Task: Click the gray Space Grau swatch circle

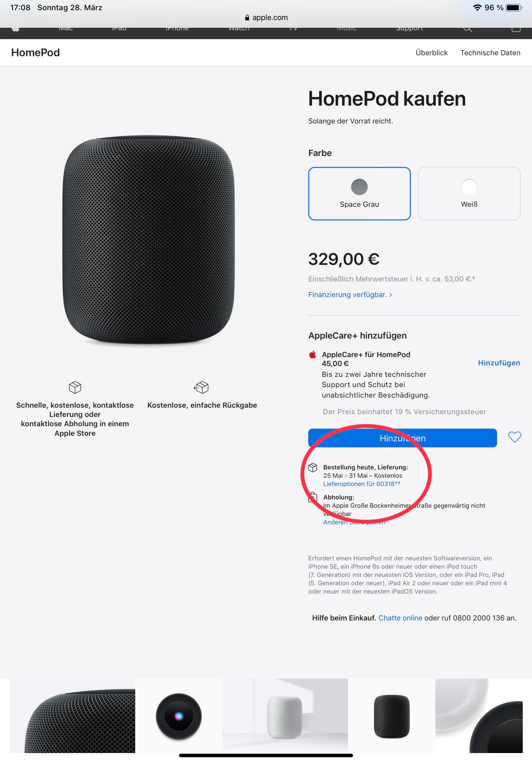Action: 359,187
